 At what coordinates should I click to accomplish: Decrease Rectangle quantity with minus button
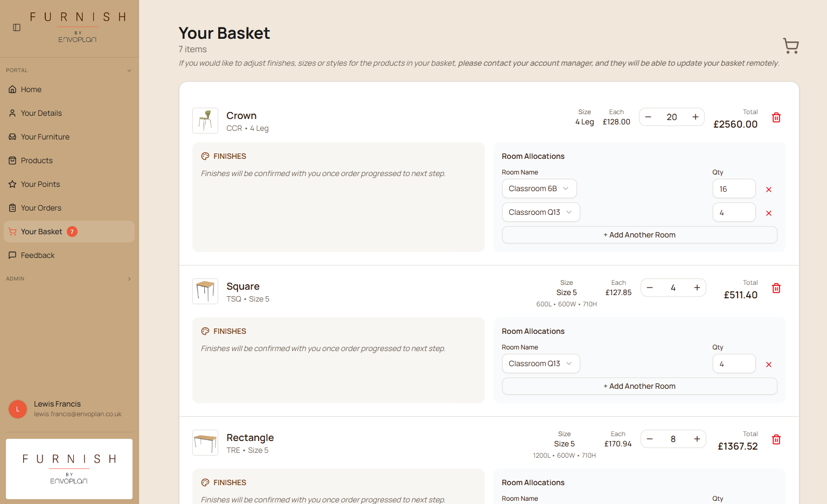tap(650, 439)
